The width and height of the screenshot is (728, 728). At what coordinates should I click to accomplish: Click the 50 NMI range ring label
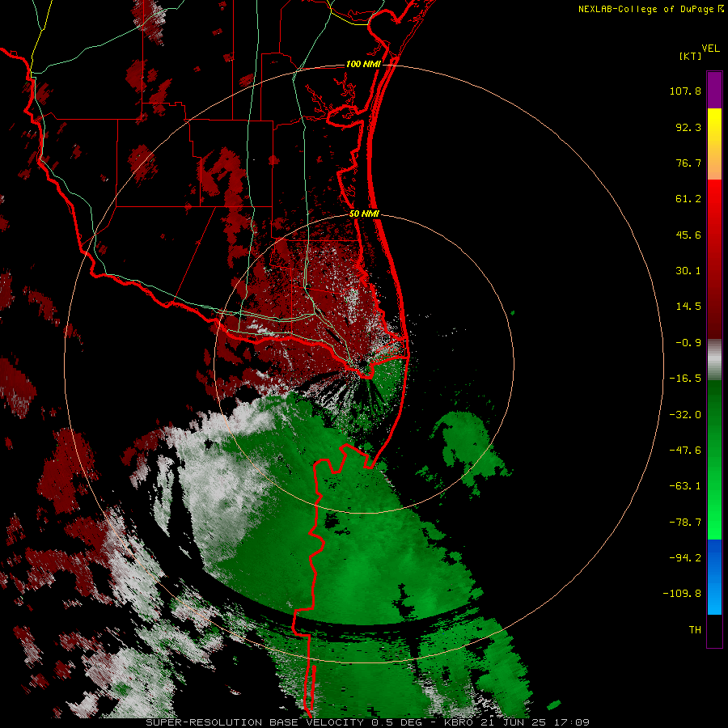click(x=364, y=214)
